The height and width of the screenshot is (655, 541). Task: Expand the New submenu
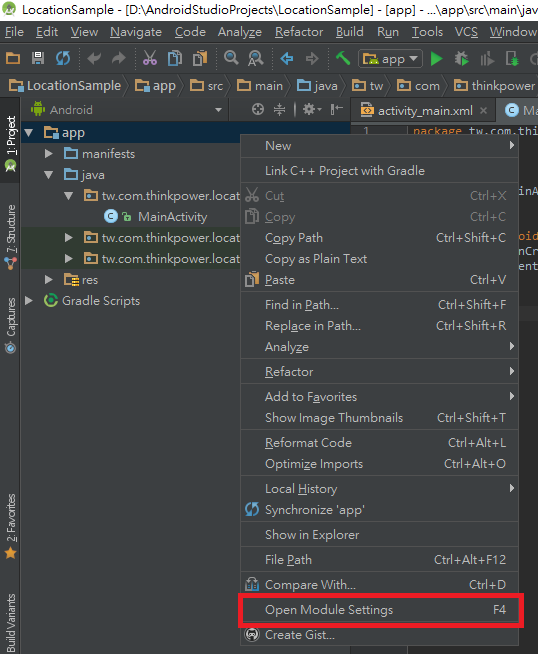[x=379, y=146]
